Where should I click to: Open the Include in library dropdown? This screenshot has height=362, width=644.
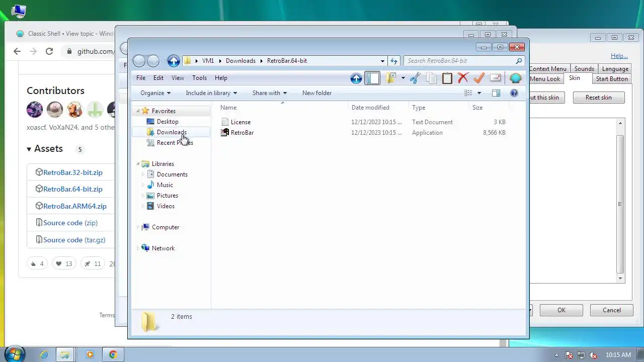(211, 93)
